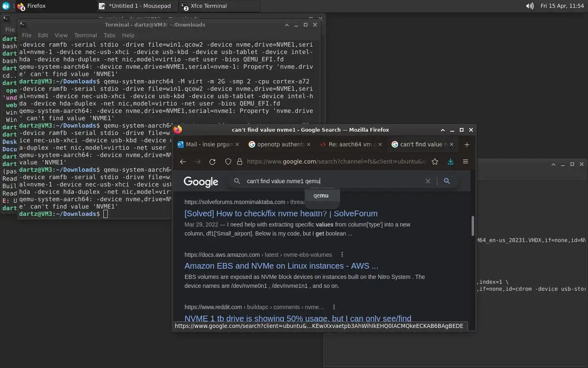Open Help menu in the terminal
Viewport: 588px width, 368px height.
point(128,35)
